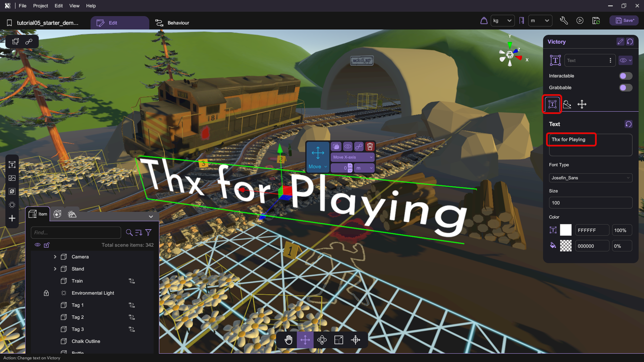Open the text properties tab icon
The image size is (644, 362).
552,104
